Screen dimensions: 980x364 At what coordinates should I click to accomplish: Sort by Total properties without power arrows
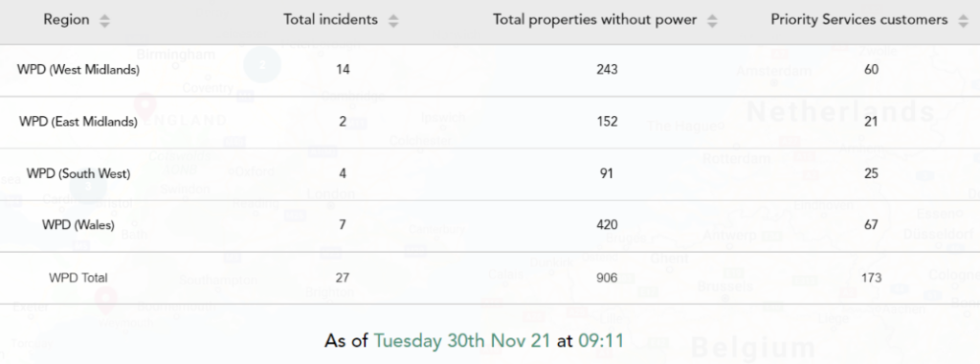(x=712, y=21)
